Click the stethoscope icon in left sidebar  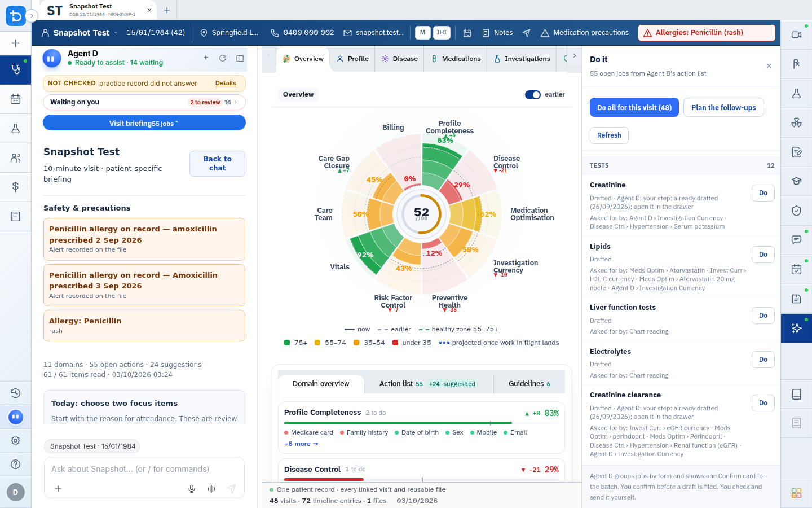16,69
